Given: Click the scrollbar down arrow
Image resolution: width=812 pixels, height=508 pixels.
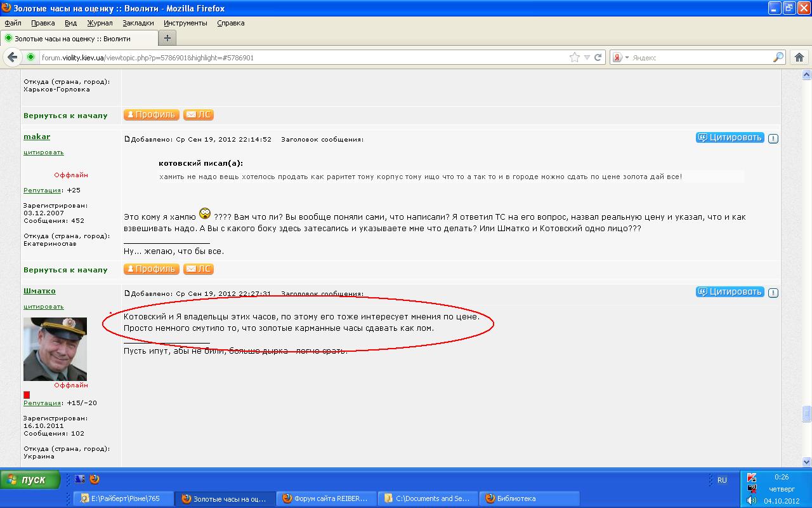Looking at the screenshot, I should [x=806, y=462].
